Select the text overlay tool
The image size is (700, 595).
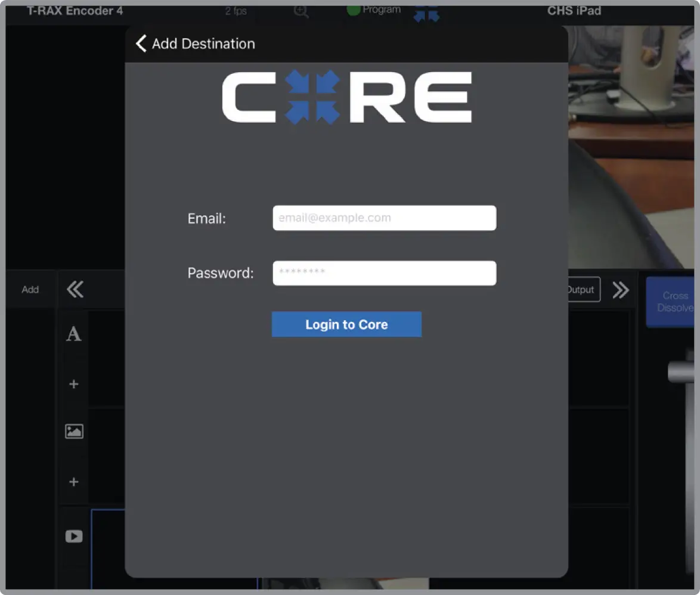pyautogui.click(x=73, y=333)
